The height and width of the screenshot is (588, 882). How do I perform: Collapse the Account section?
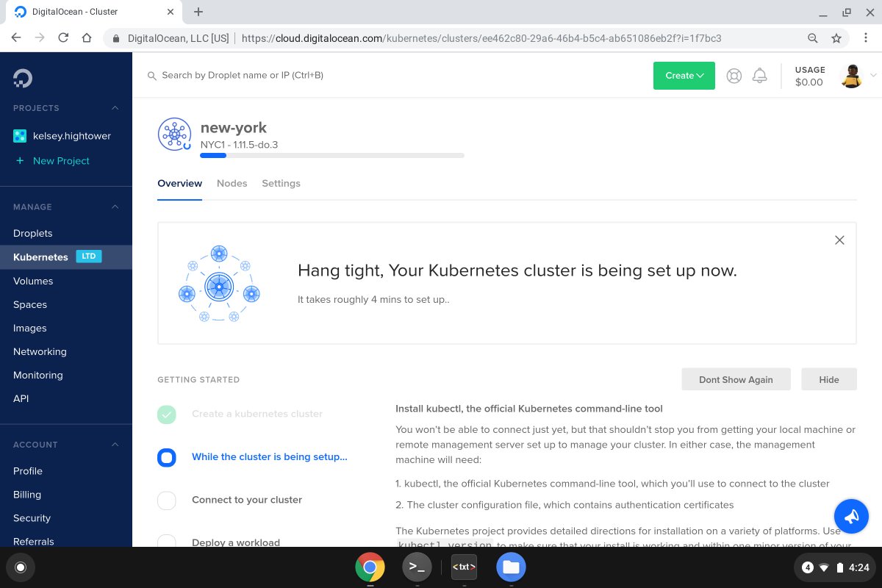click(115, 445)
